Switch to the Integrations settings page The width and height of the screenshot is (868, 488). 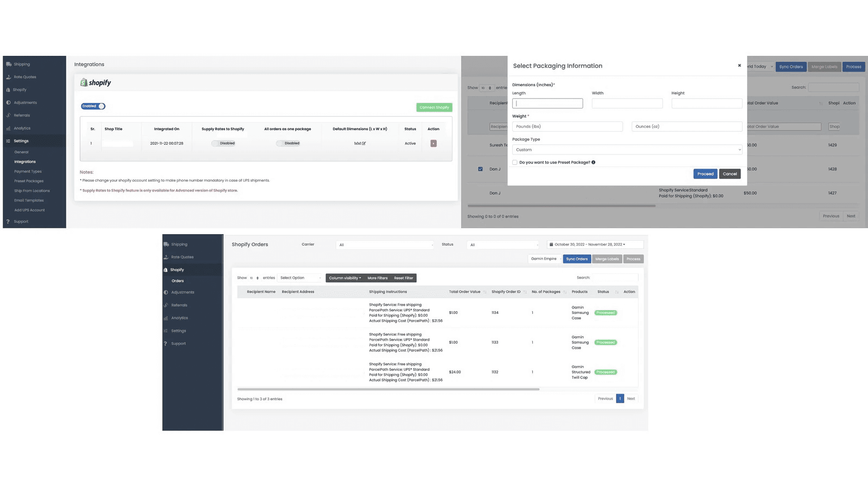click(24, 161)
